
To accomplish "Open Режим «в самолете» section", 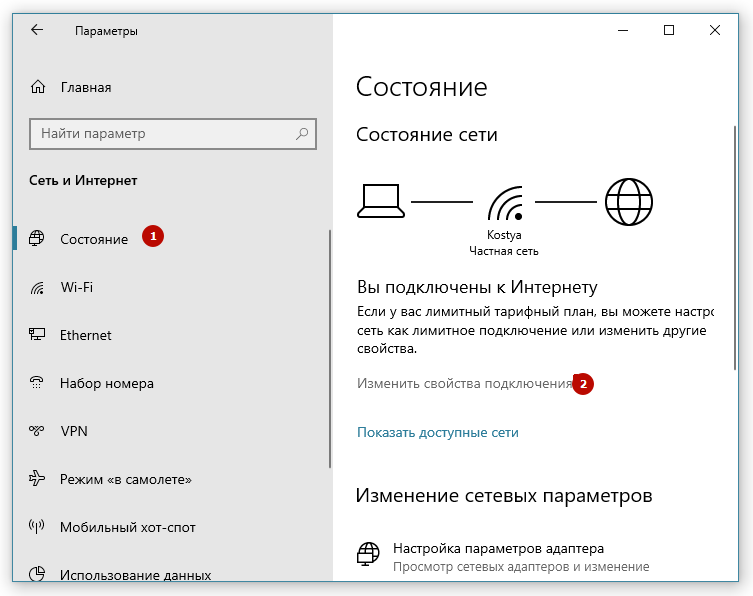I will click(125, 479).
